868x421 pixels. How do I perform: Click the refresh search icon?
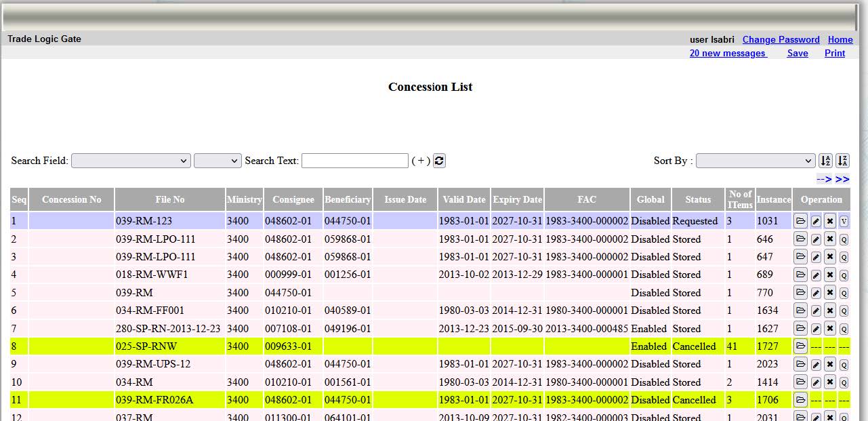pyautogui.click(x=439, y=161)
